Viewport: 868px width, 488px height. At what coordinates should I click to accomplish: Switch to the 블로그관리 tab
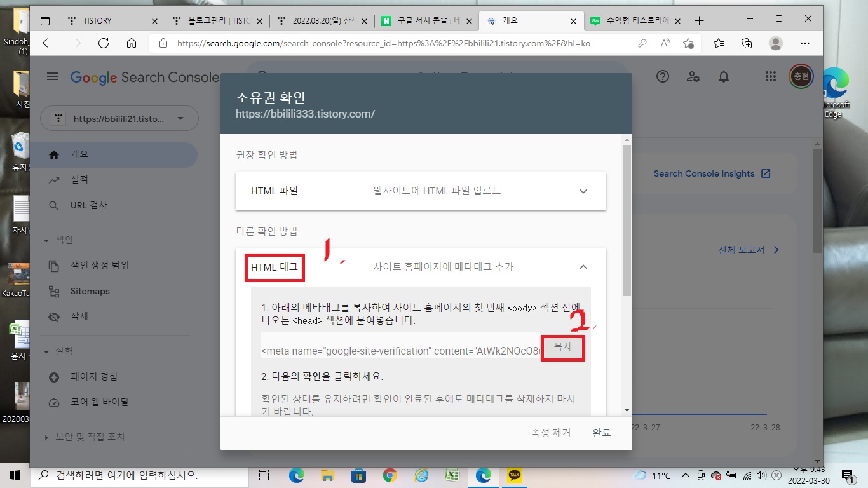click(219, 20)
